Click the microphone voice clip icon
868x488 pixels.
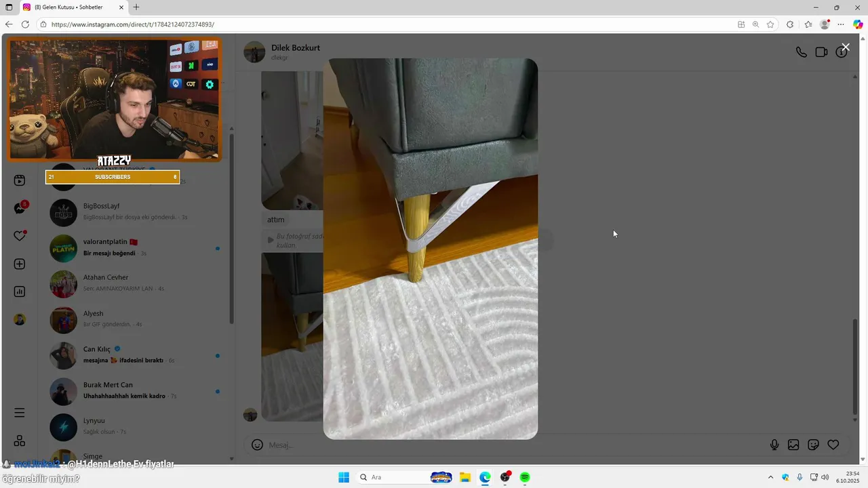click(774, 445)
